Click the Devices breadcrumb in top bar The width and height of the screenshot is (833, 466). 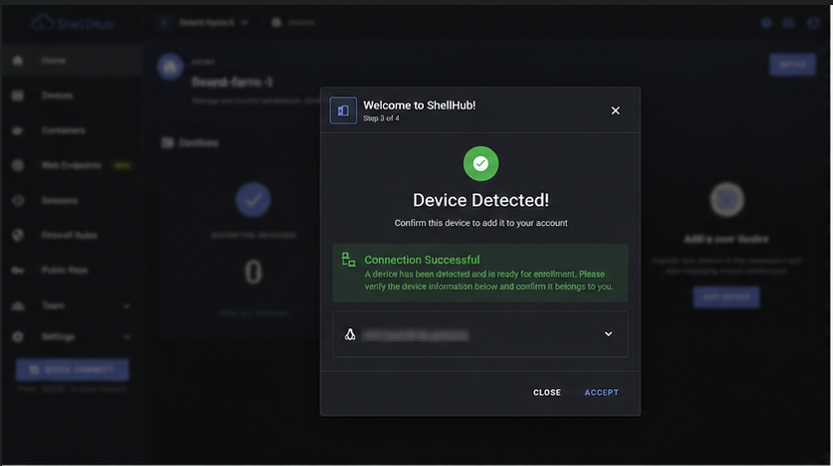294,23
